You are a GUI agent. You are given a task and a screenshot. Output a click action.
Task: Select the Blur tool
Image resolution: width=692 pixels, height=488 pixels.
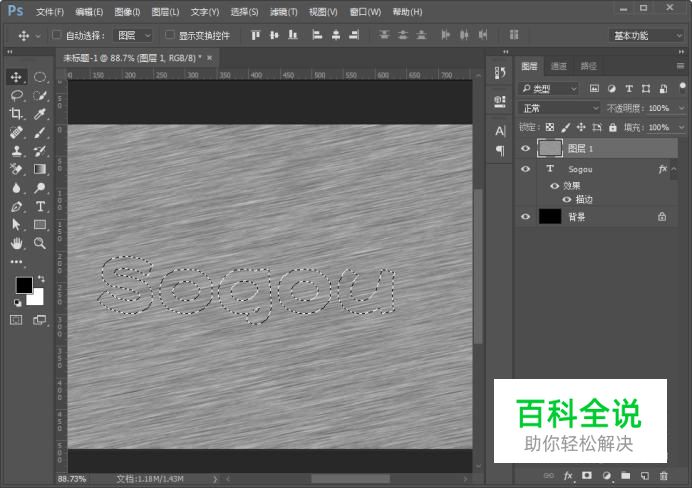point(16,188)
